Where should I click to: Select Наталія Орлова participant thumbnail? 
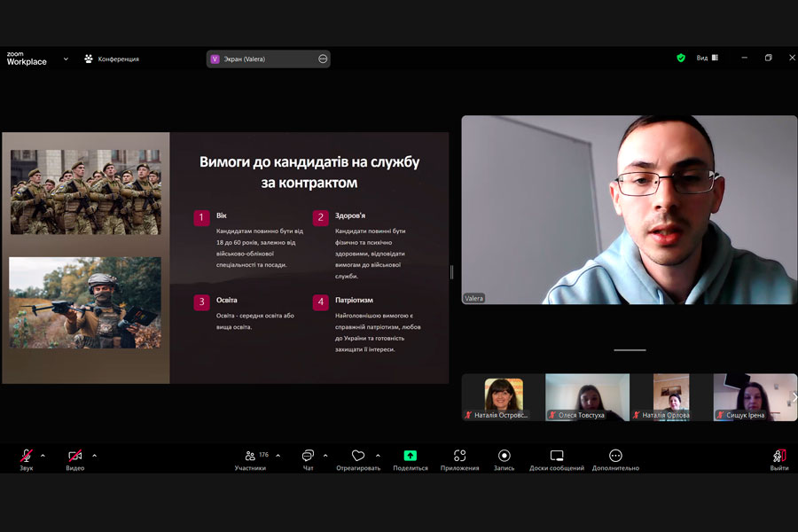tap(671, 397)
